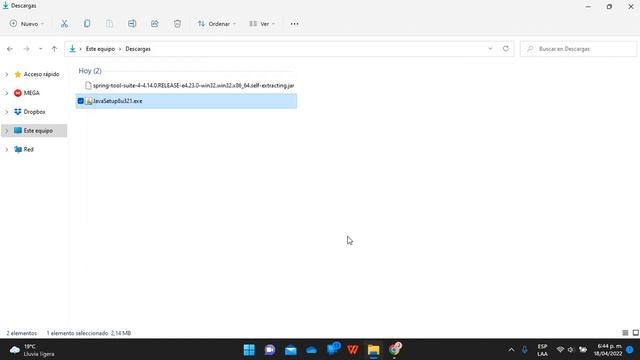Change ESP LAA input language

coord(542,350)
